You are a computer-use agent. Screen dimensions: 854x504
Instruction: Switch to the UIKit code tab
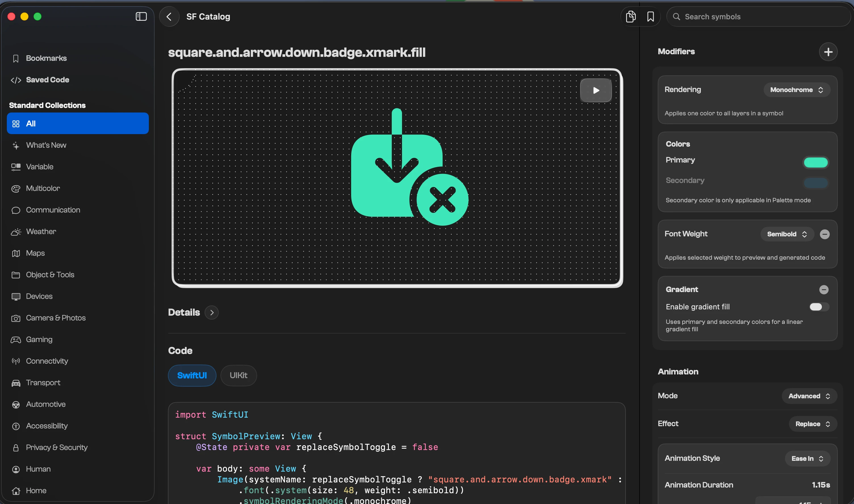pos(238,375)
